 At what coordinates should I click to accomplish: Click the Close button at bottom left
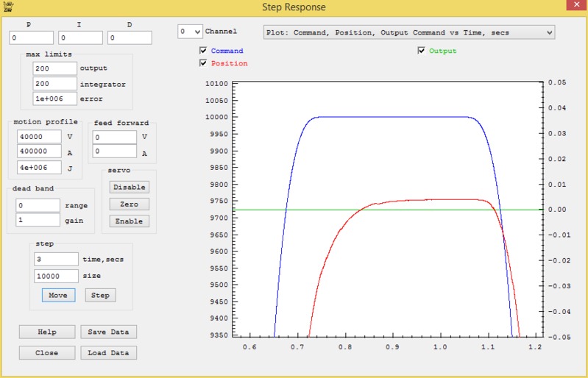tap(46, 353)
